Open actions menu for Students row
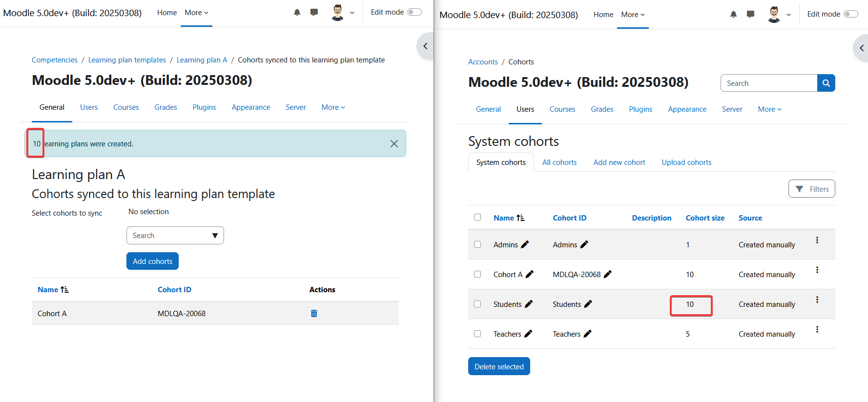Screen dimensions: 868x402 tap(817, 300)
